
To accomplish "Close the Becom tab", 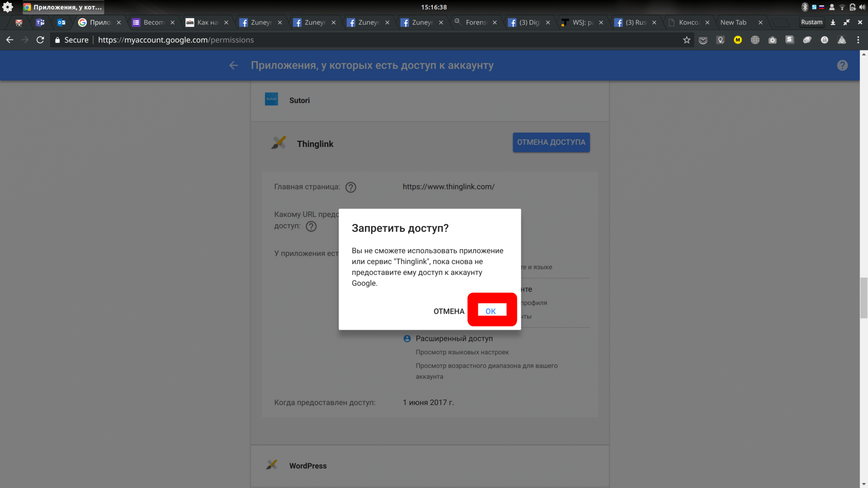I will pyautogui.click(x=172, y=22).
